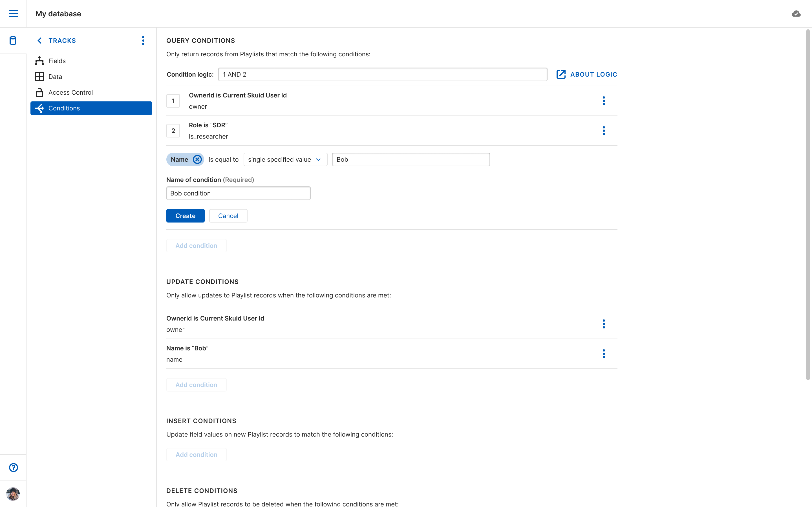Cancel the new condition
The width and height of the screenshot is (812, 507).
pos(228,216)
